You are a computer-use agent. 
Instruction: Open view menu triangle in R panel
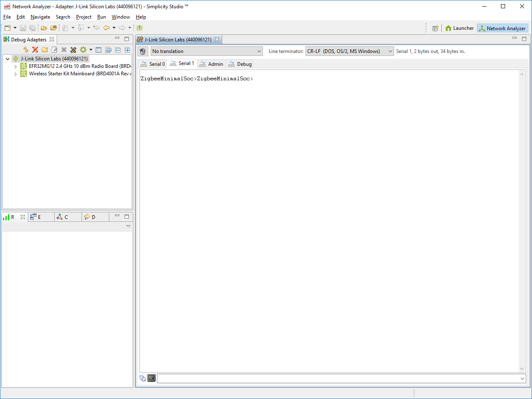pos(128,226)
